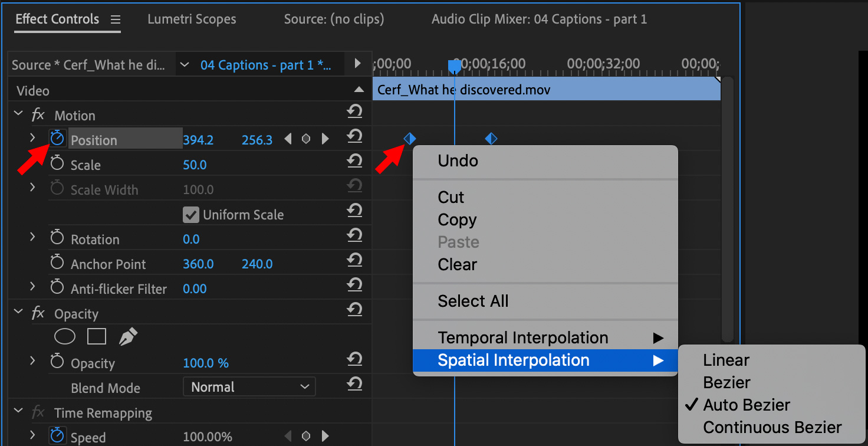Switch to the Lumetri Scopes tab
The width and height of the screenshot is (868, 446).
coord(192,19)
